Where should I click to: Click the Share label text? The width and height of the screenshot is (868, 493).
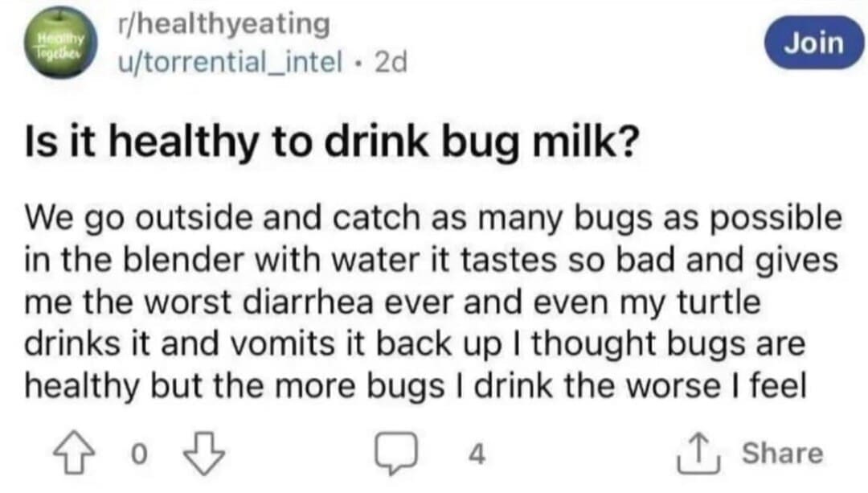(x=781, y=454)
